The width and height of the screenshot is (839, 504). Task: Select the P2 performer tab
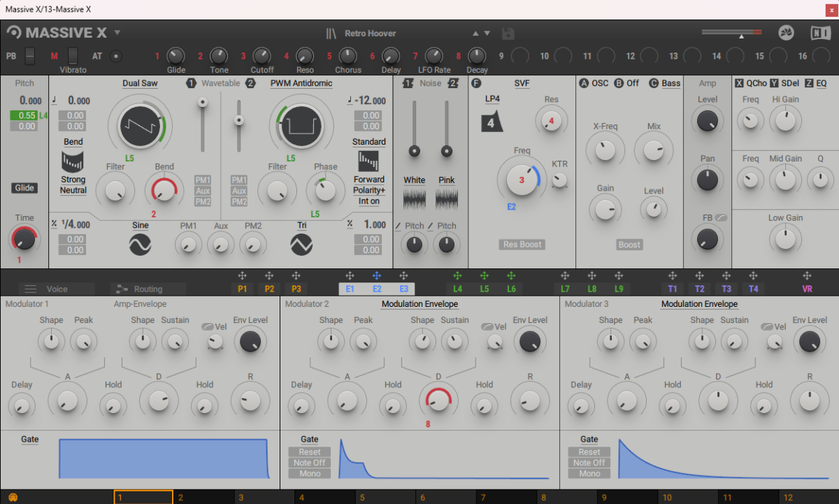click(269, 289)
